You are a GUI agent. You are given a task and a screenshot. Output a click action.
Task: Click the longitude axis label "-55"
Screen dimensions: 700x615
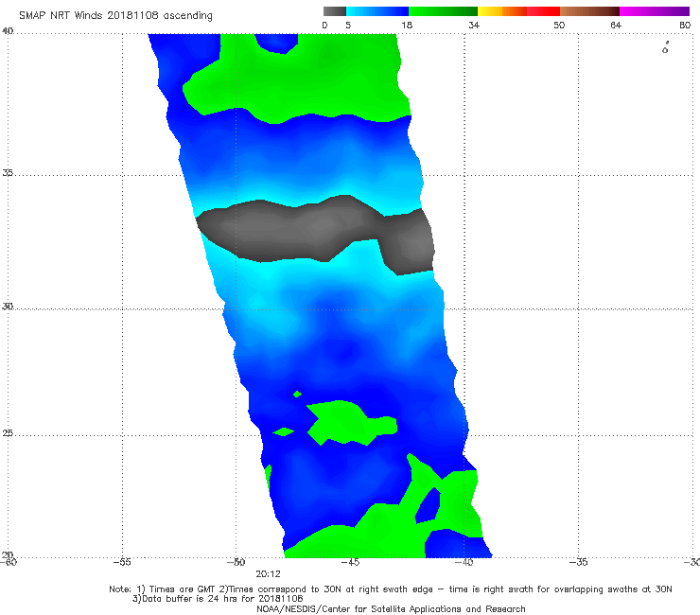(122, 562)
